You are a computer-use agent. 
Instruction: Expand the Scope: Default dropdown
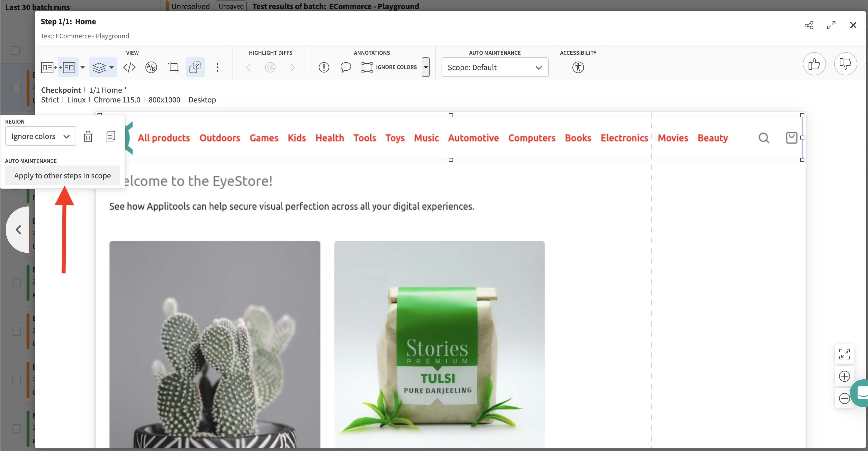[494, 68]
